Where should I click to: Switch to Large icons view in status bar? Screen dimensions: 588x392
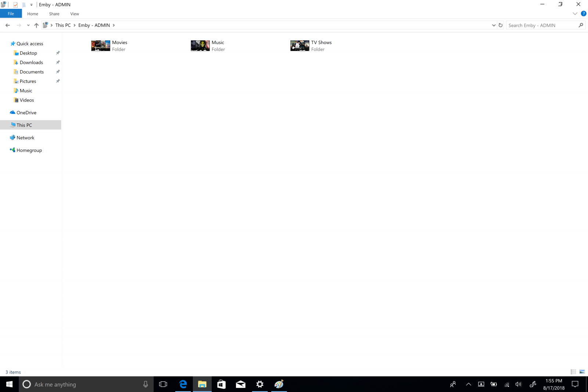point(582,372)
